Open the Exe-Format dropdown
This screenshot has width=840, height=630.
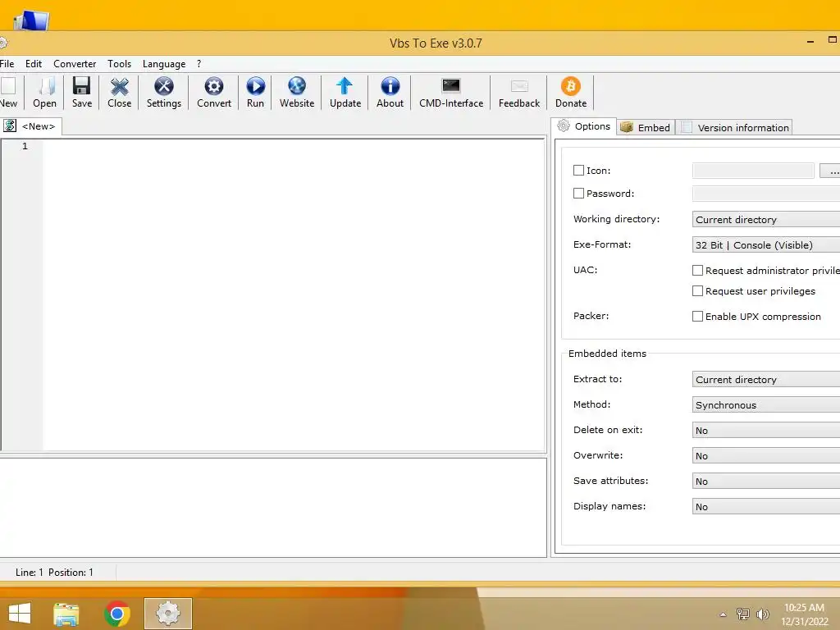click(x=766, y=244)
